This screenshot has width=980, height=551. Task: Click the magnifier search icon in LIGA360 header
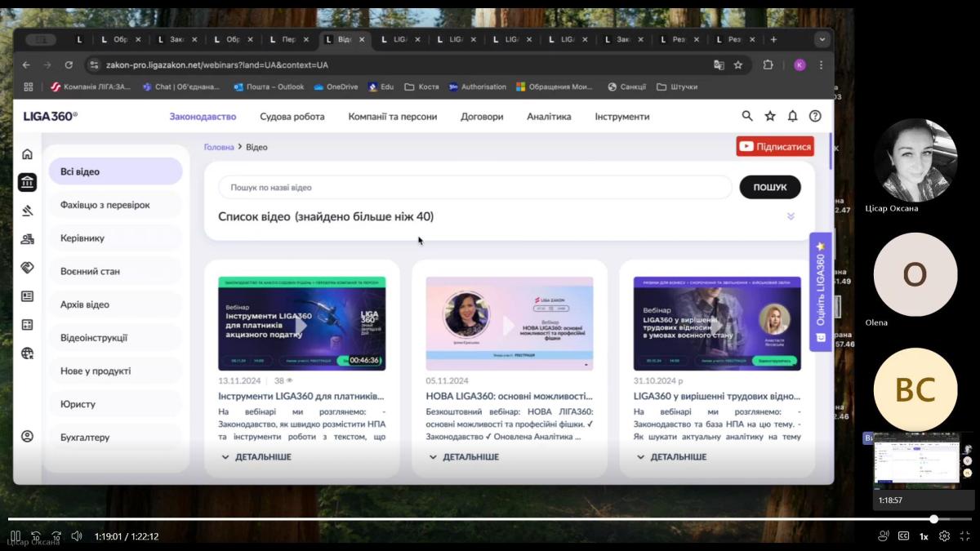(747, 117)
